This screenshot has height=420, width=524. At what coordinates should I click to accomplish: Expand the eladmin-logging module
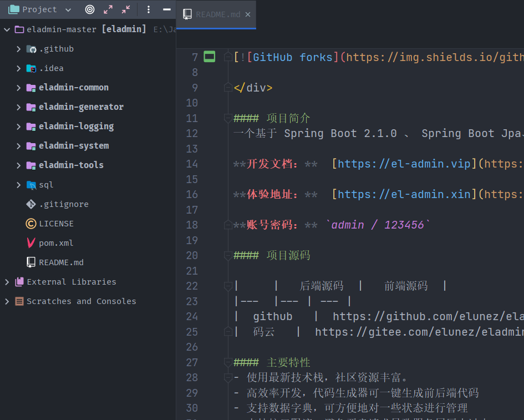19,126
